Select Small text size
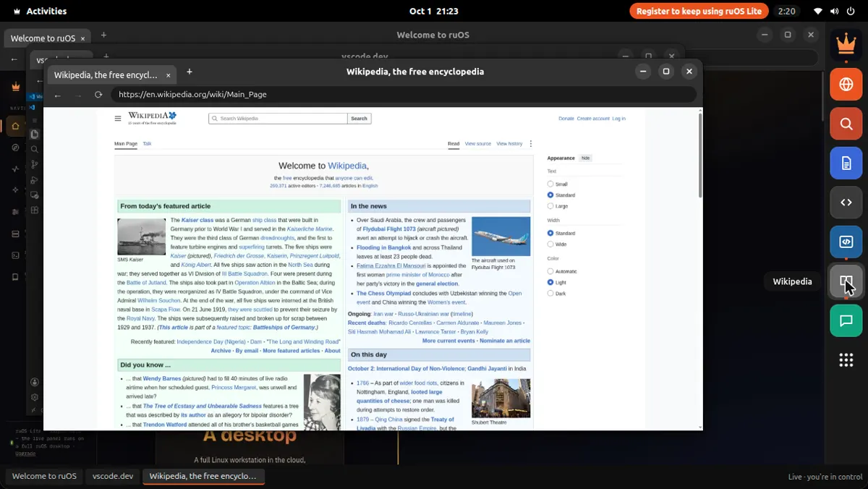The image size is (868, 489). [x=550, y=184]
